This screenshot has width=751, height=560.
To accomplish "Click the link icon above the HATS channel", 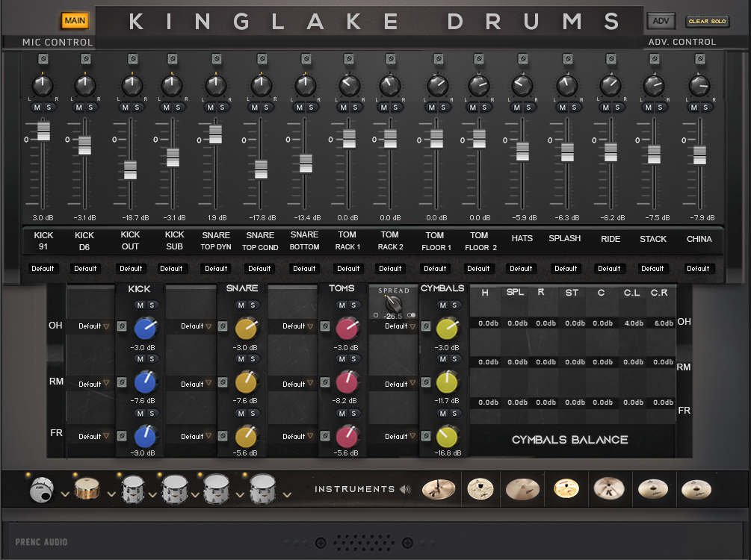I will (x=522, y=59).
